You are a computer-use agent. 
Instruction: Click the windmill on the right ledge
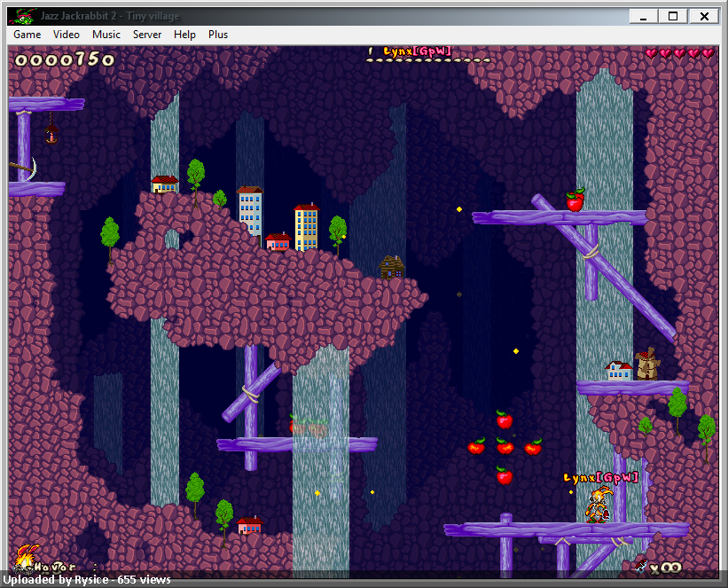click(647, 365)
